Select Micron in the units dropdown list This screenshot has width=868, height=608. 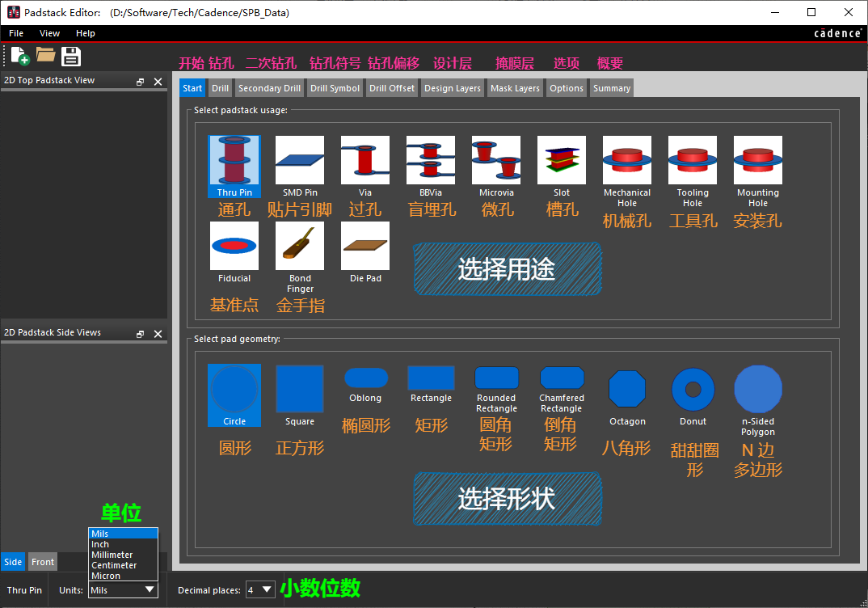point(106,576)
